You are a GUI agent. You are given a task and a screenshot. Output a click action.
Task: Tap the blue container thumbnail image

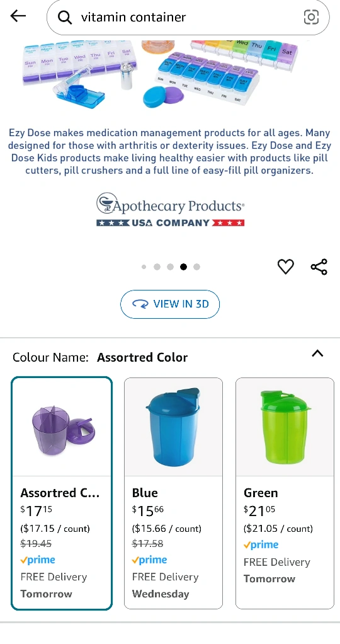tap(173, 427)
